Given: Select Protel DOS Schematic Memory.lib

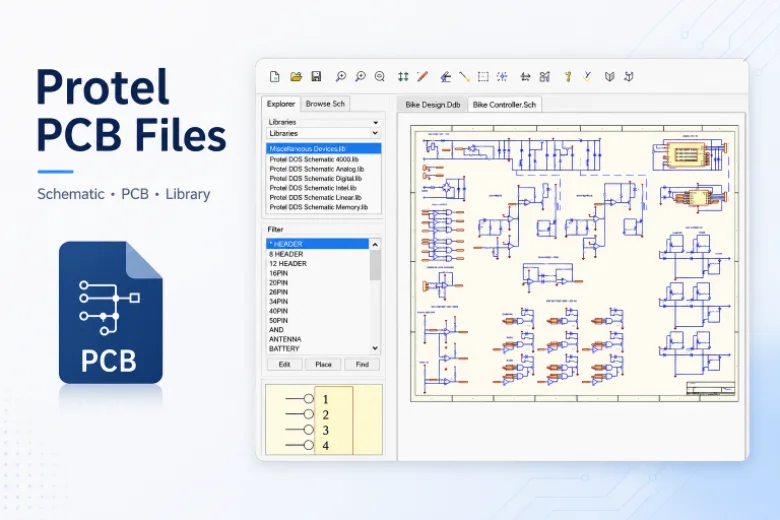Looking at the screenshot, I should pos(324,207).
